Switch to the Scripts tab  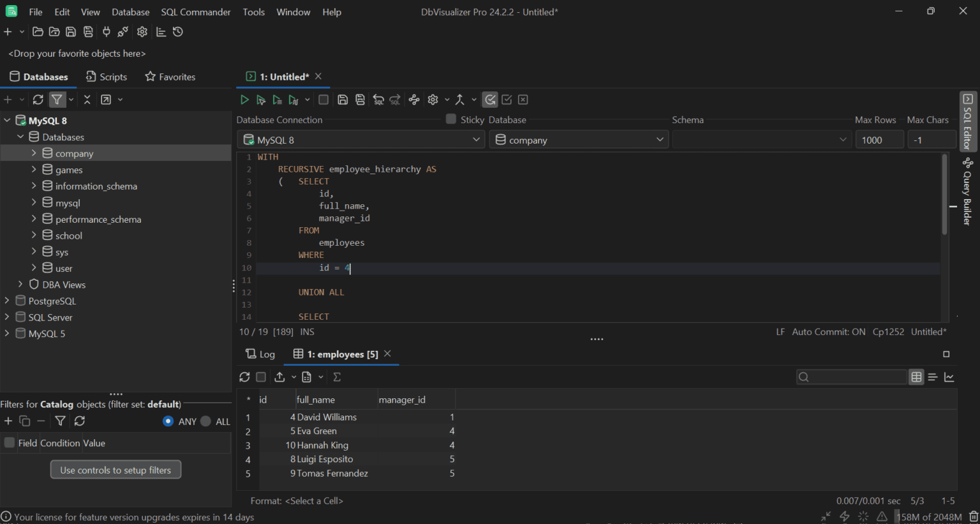coord(107,77)
